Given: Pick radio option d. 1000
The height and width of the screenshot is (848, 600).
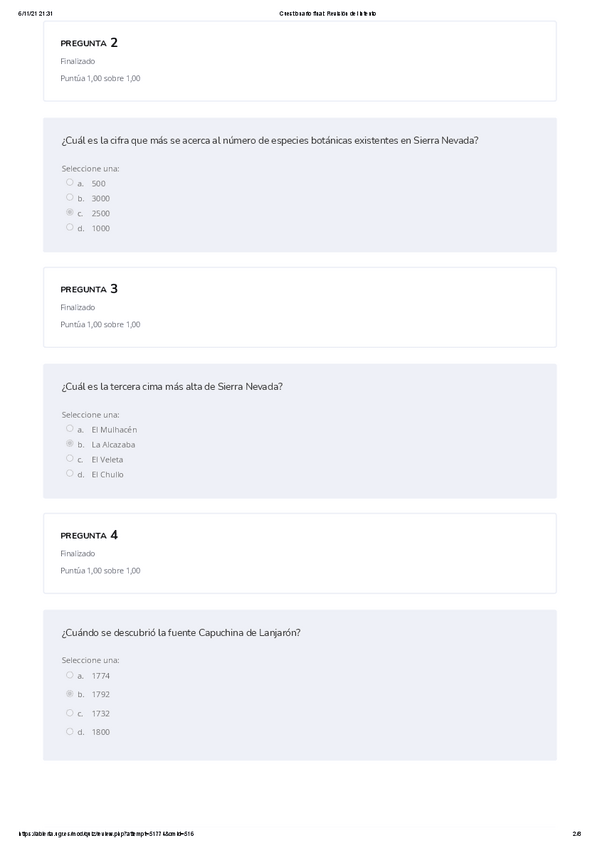Looking at the screenshot, I should pyautogui.click(x=70, y=228).
